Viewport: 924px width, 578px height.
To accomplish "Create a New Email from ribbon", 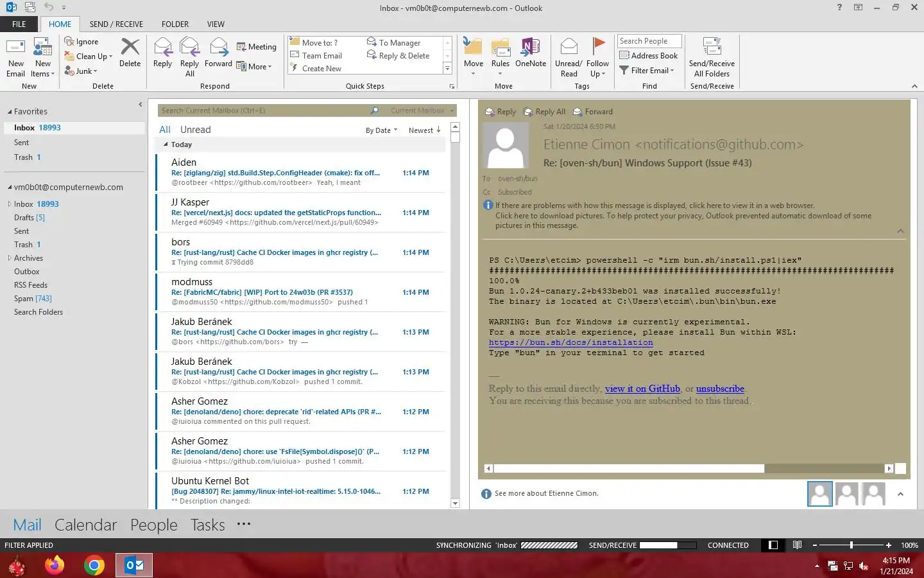I will [x=15, y=58].
